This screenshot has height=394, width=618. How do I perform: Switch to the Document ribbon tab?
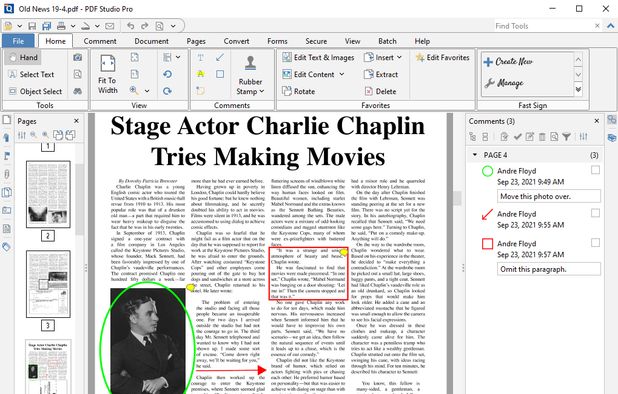151,41
